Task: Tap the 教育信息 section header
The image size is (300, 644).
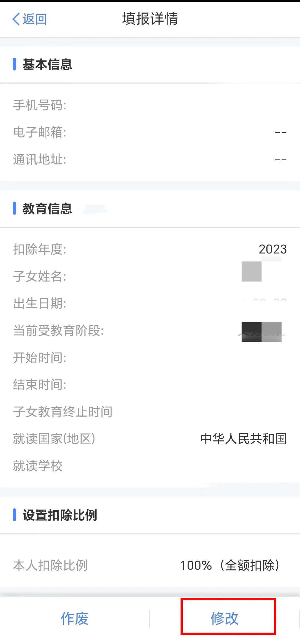Action: point(47,209)
